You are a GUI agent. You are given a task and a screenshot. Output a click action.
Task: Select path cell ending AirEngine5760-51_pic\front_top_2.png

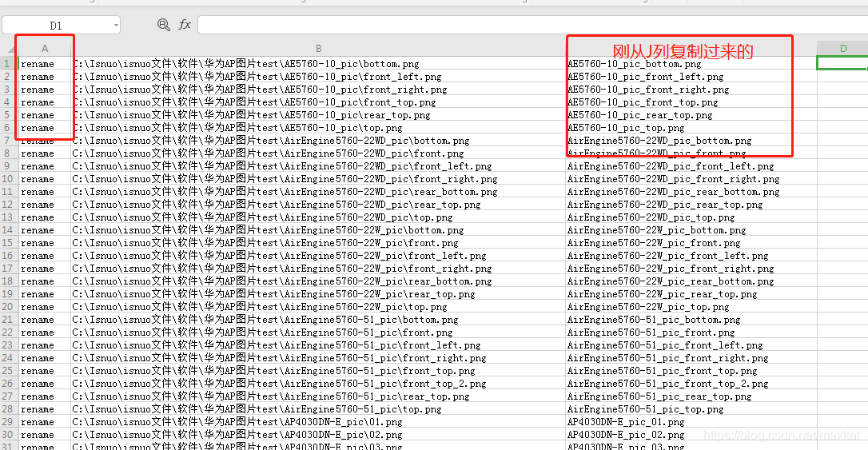(318, 383)
